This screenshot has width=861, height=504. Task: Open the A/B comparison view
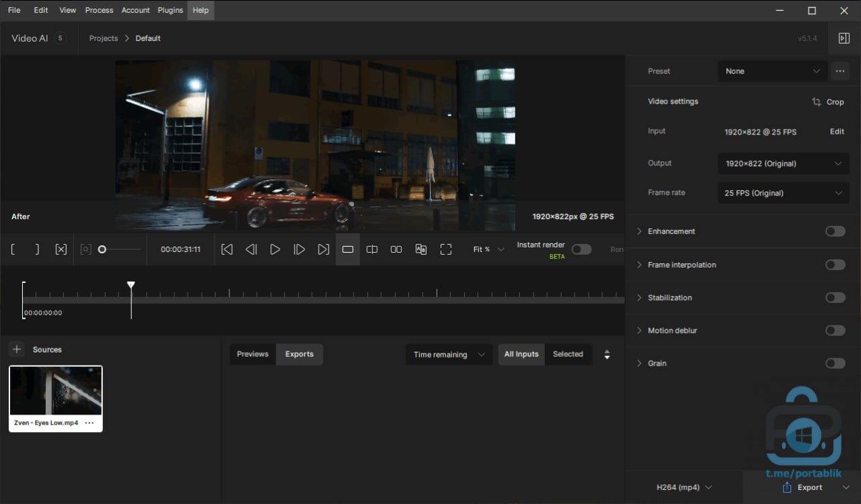coord(421,249)
